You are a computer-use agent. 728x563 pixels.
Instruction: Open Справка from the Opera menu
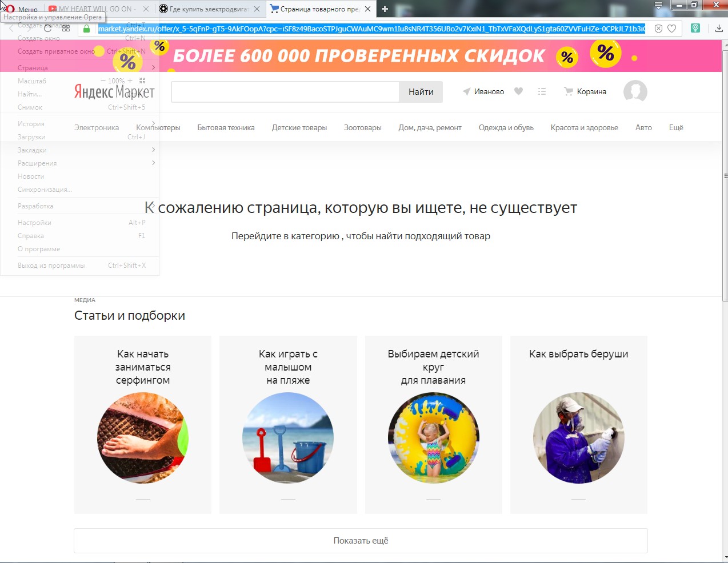point(79,236)
